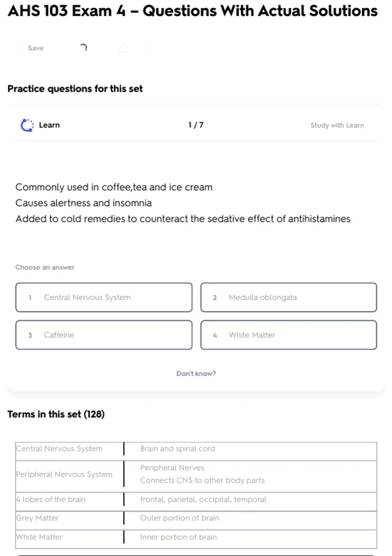Select answer Central Nervous System

click(104, 297)
